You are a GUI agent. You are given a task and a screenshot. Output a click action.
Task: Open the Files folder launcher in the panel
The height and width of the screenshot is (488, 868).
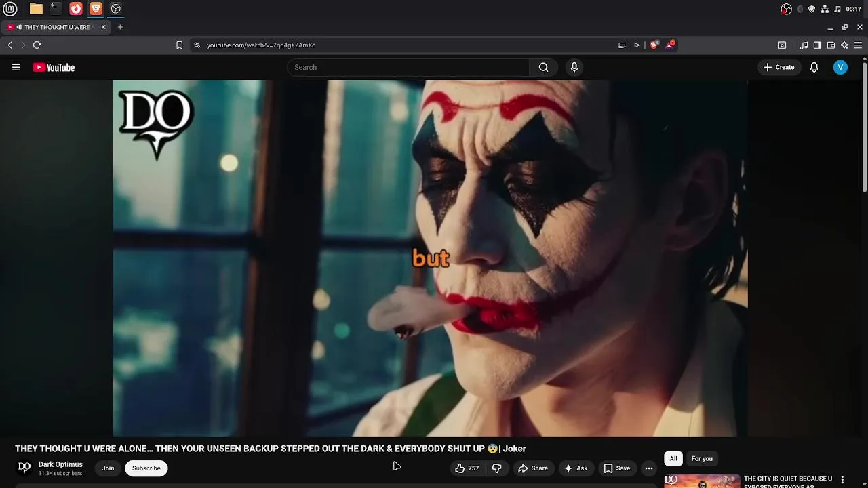36,9
